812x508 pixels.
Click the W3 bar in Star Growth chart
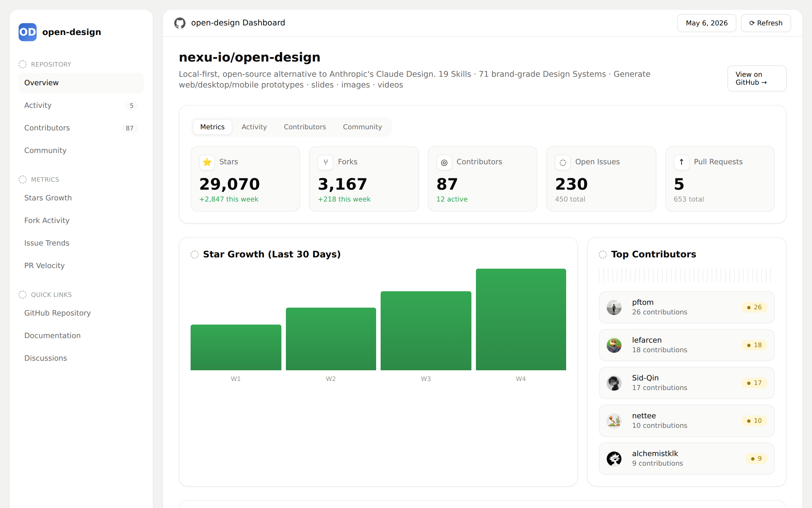tap(426, 330)
